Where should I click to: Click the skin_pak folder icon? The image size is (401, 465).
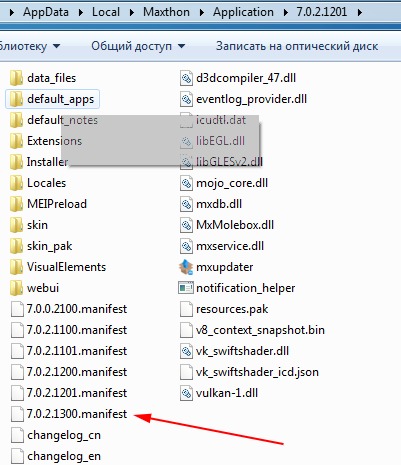(16, 246)
